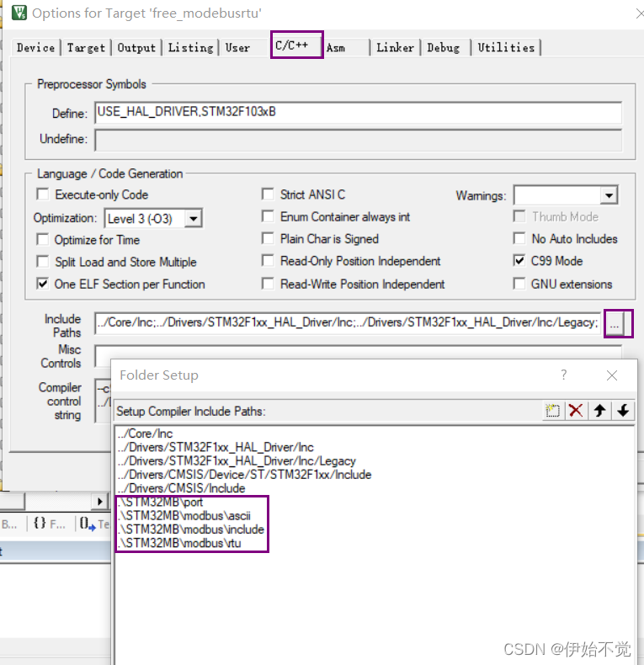
Task: Move include path down in list
Action: click(x=623, y=411)
